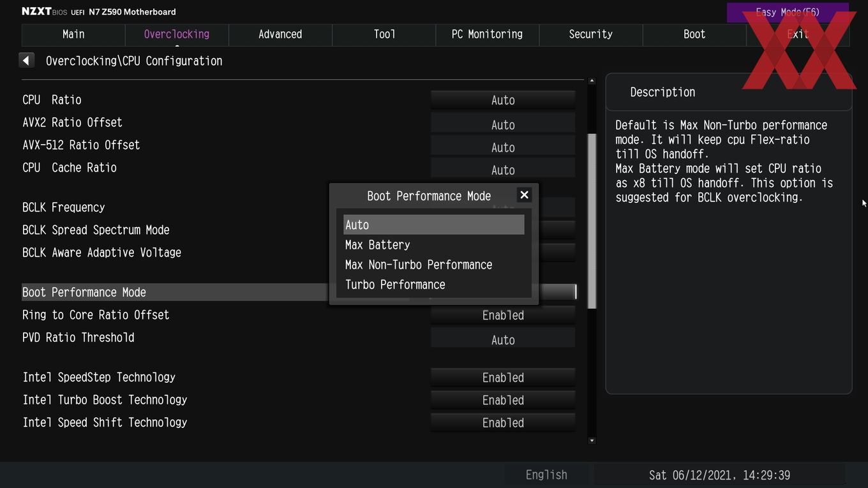Open CPU Ratio value dropdown

[503, 100]
